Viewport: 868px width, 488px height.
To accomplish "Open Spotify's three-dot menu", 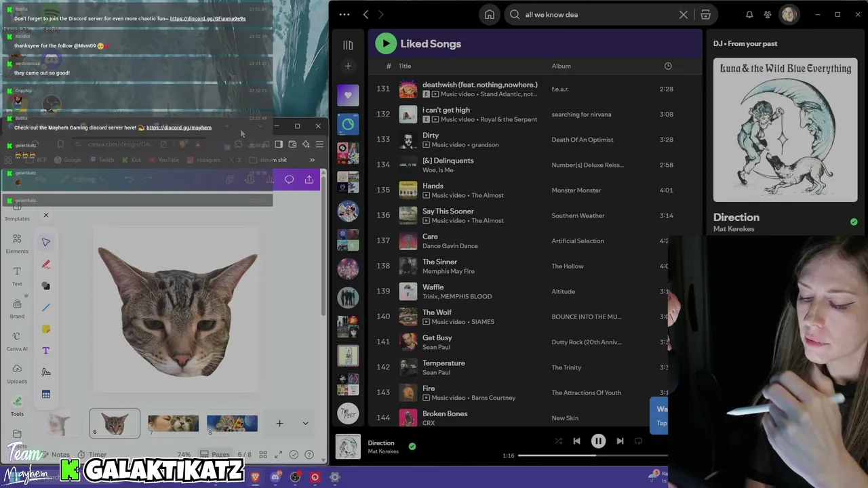I will [x=344, y=15].
